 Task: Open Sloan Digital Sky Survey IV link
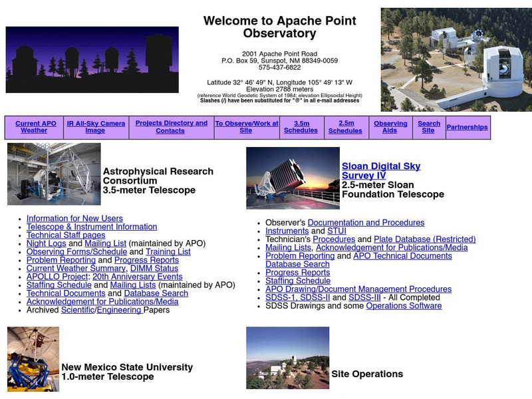pyautogui.click(x=381, y=171)
